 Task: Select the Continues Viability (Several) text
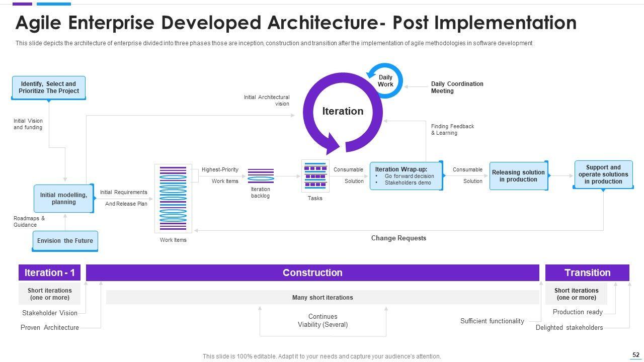coord(323,321)
